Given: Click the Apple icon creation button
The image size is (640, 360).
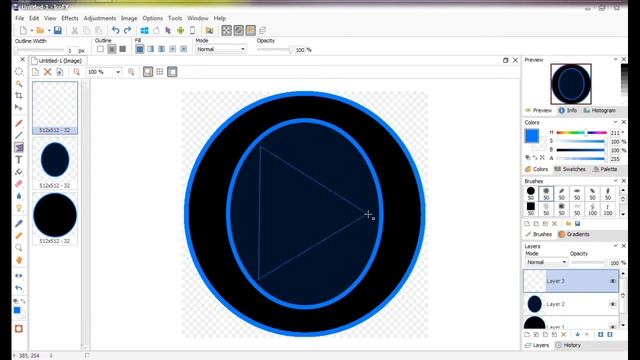Looking at the screenshot, I should point(156,30).
